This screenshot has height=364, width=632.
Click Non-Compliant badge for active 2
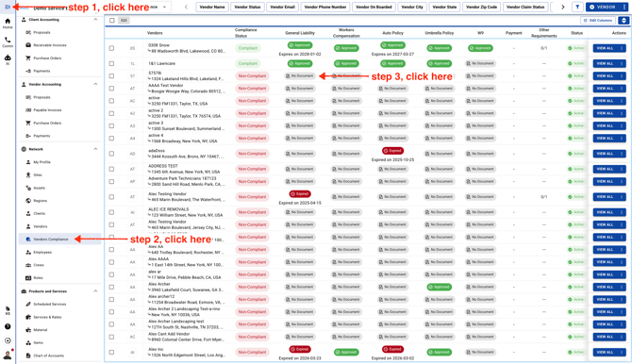click(x=252, y=113)
